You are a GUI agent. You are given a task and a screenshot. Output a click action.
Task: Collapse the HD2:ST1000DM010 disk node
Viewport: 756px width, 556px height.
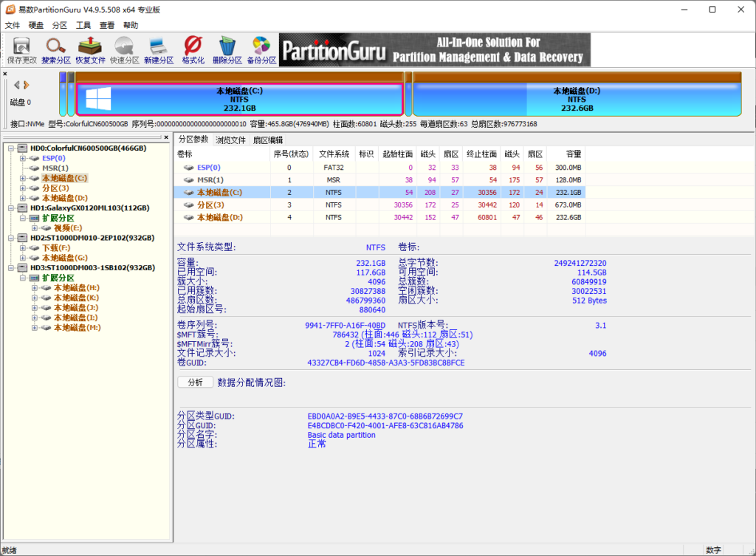click(x=10, y=238)
